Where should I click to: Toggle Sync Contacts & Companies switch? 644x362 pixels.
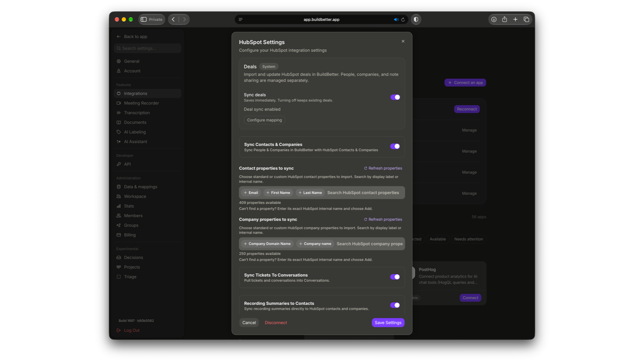(x=395, y=146)
